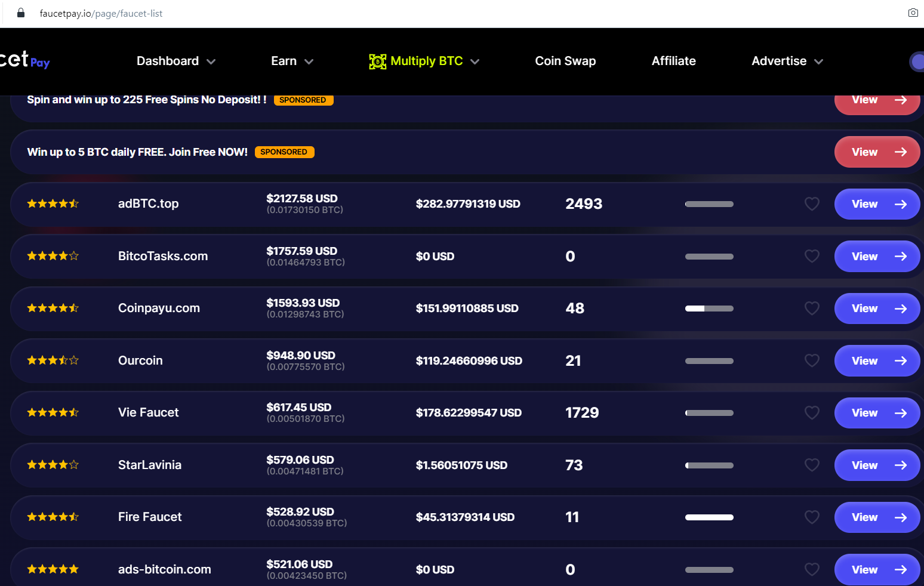Favorite adBTC.top with the heart icon
The image size is (924, 586).
click(812, 204)
